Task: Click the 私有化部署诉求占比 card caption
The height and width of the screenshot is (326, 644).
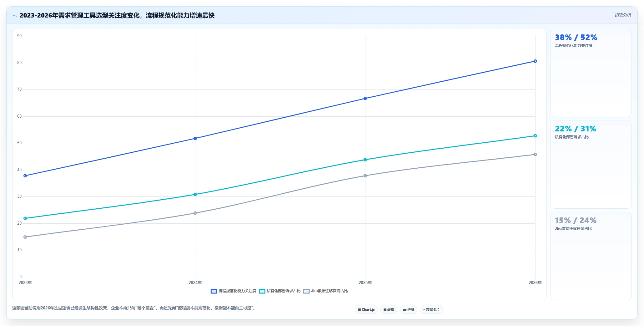Action: point(572,137)
